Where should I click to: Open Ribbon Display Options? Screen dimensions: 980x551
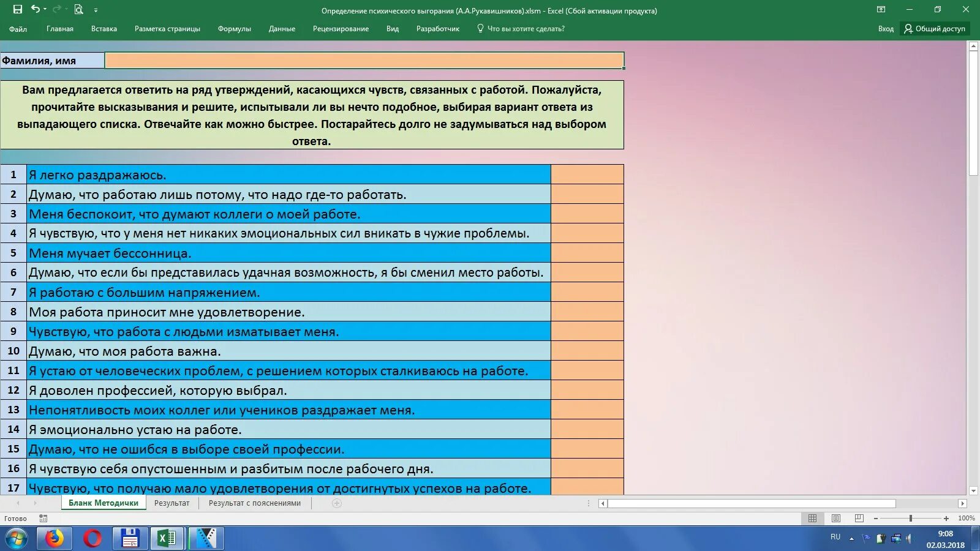(x=881, y=9)
